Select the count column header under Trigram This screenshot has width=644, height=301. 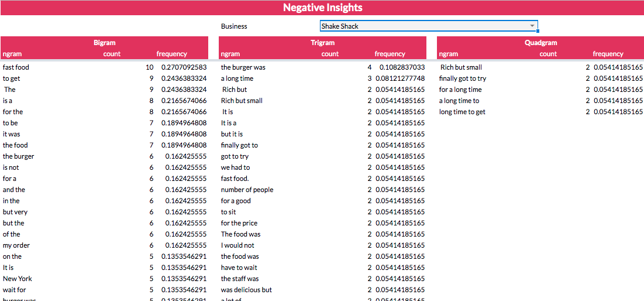click(330, 54)
